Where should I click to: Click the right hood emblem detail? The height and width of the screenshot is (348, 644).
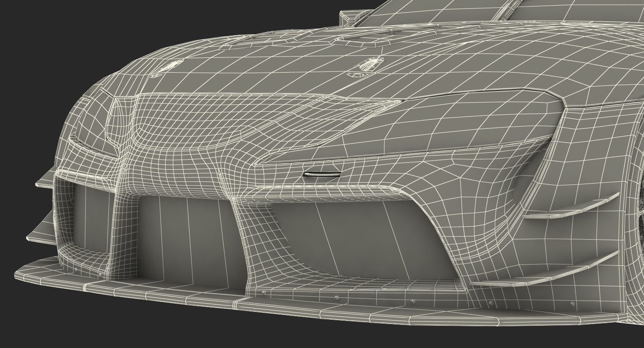point(366,67)
